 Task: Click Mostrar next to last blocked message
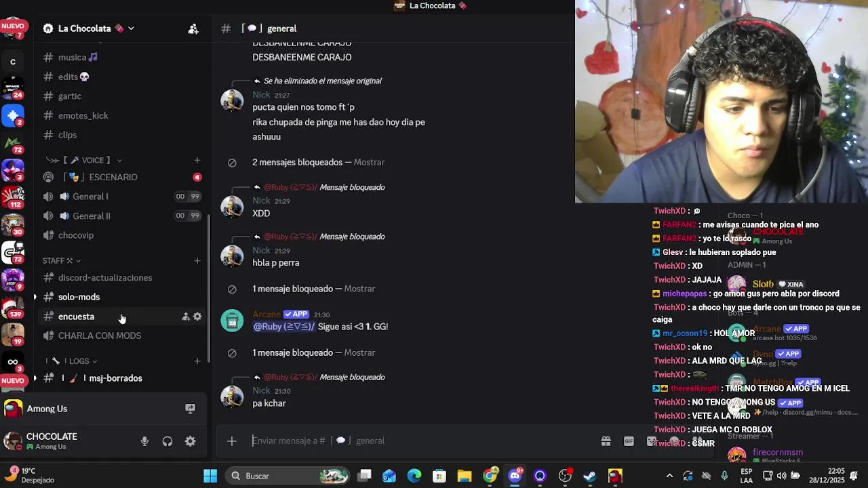click(359, 353)
